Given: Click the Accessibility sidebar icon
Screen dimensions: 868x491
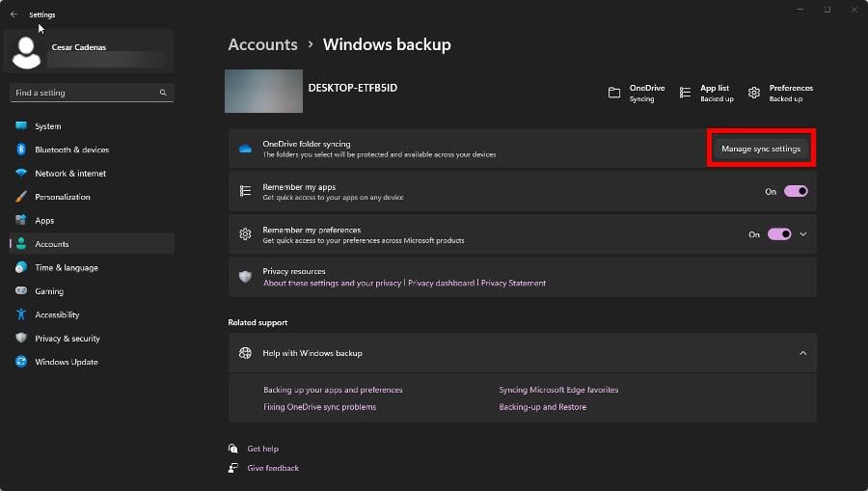Looking at the screenshot, I should pos(21,314).
